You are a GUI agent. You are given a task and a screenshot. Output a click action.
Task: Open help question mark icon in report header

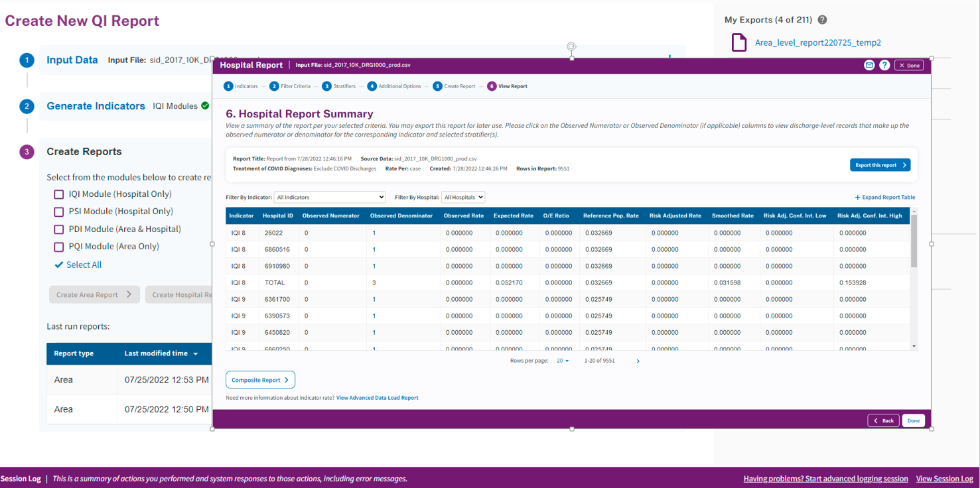[884, 65]
